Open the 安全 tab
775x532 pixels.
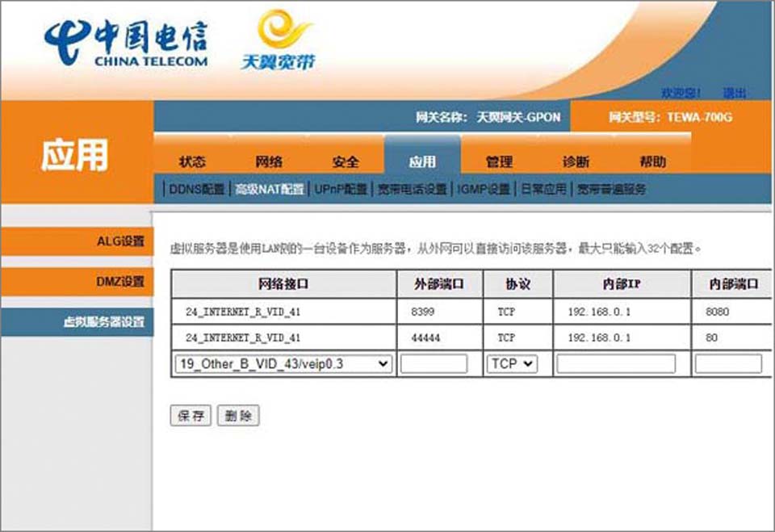tap(346, 161)
